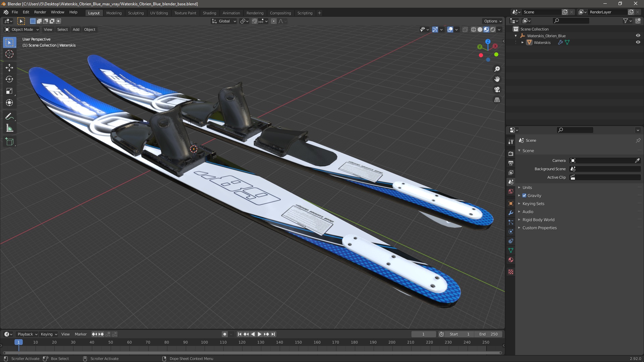Activate the Move tool
Image resolution: width=644 pixels, height=362 pixels.
coord(9,68)
